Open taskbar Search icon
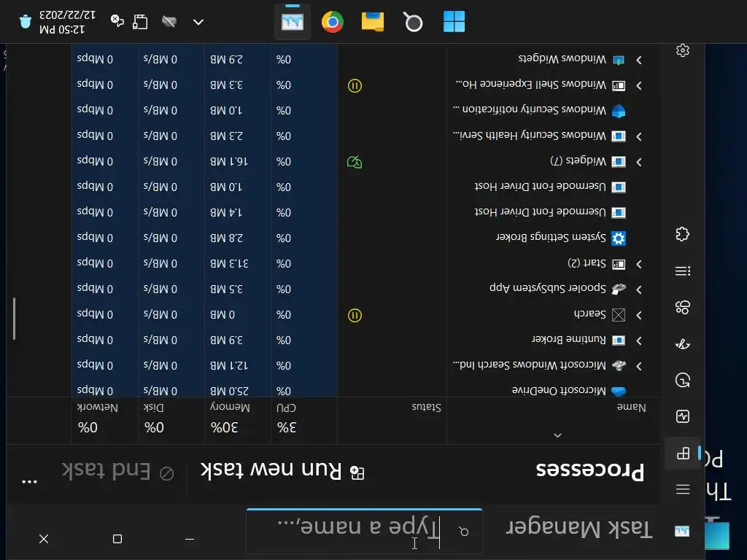Viewport: 747px width, 560px height. click(x=413, y=22)
